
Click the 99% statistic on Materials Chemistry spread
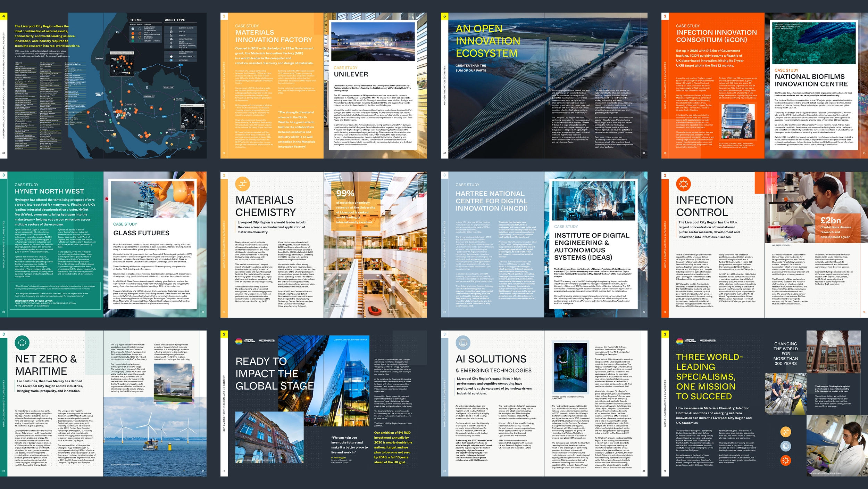pos(345,193)
